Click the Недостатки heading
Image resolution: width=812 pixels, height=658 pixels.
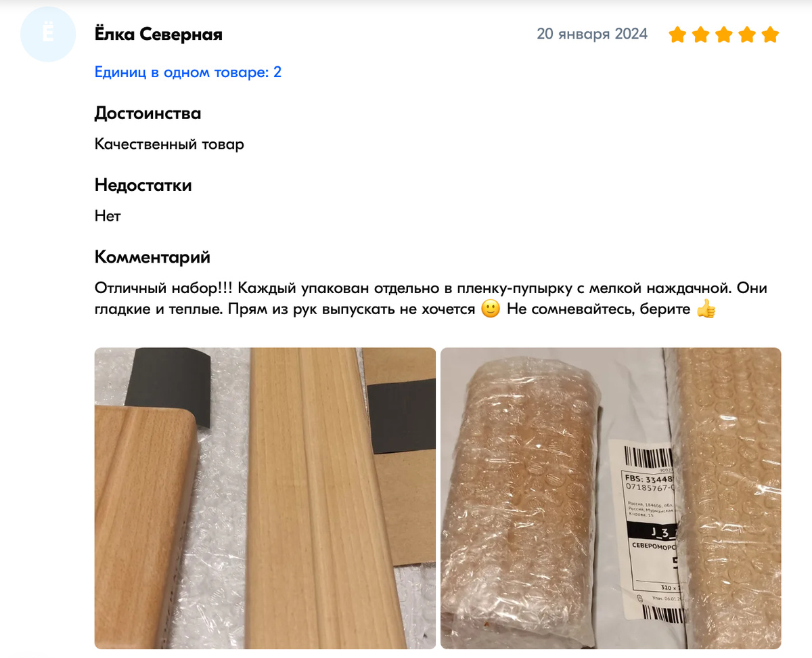click(143, 185)
